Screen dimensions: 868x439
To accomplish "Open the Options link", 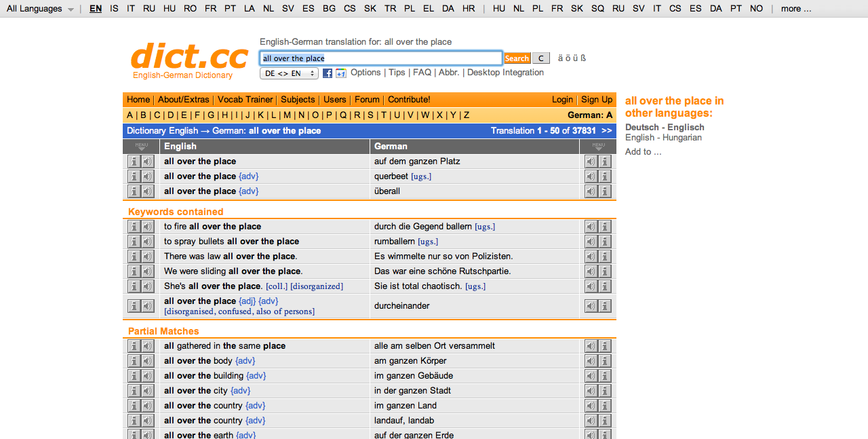I will pos(366,73).
